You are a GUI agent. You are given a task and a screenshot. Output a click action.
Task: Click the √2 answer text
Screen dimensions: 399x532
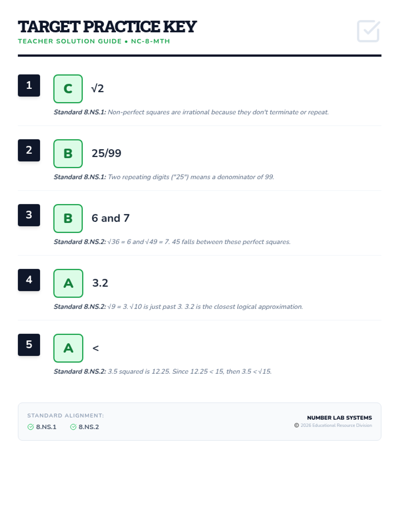pyautogui.click(x=97, y=88)
